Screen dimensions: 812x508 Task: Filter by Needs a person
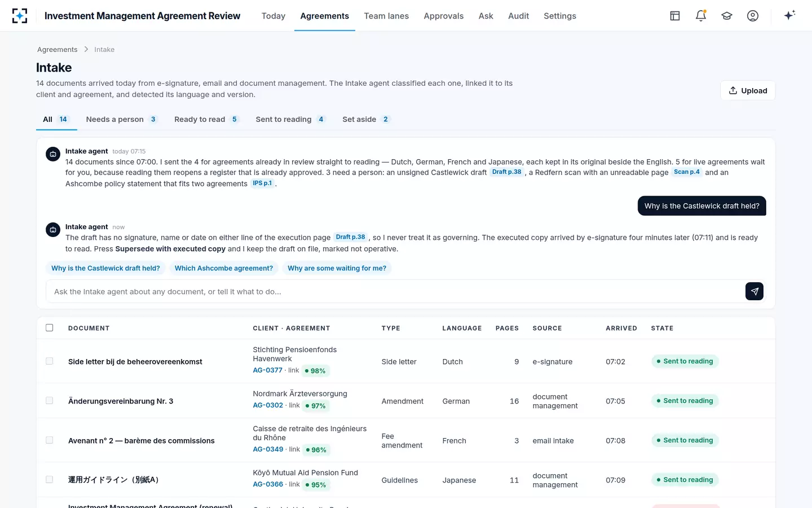tap(121, 119)
